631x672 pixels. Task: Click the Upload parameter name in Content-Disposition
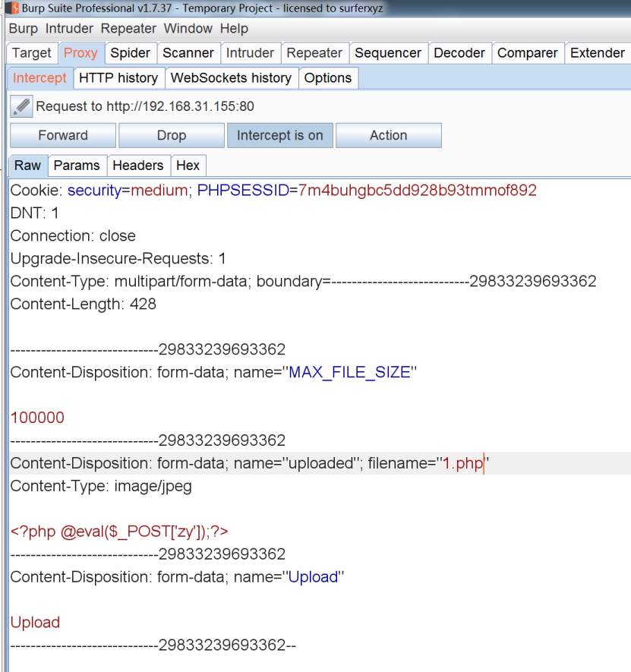(313, 577)
